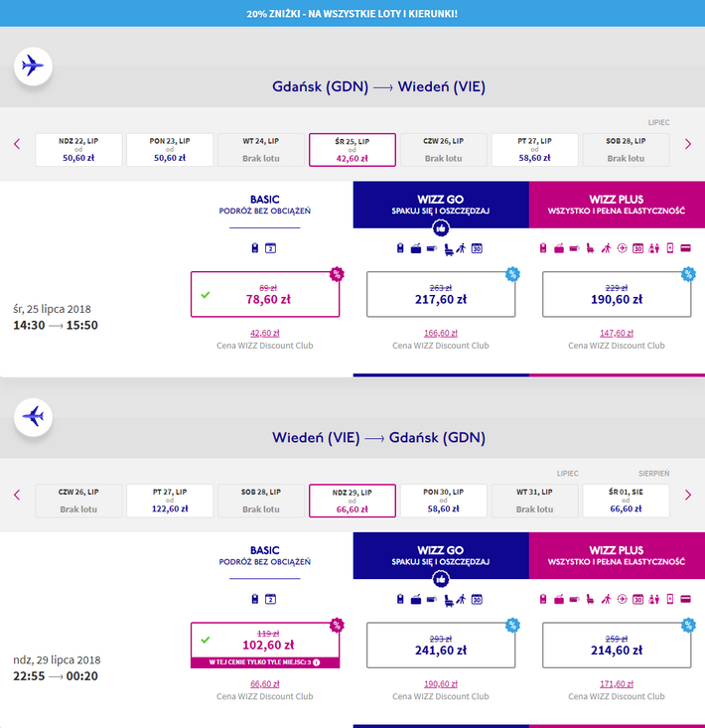The width and height of the screenshot is (705, 728).
Task: Select outbound BASIC fare for 78,60 zł
Action: [x=265, y=294]
